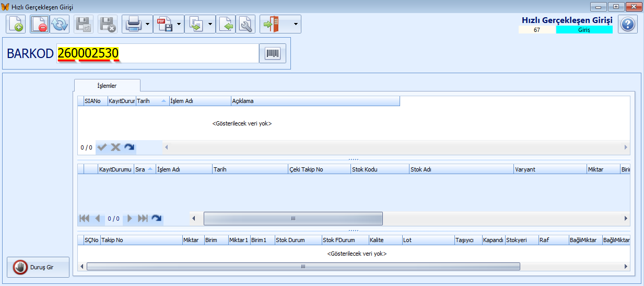
Task: Open the blue question mark help icon
Action: [628, 24]
